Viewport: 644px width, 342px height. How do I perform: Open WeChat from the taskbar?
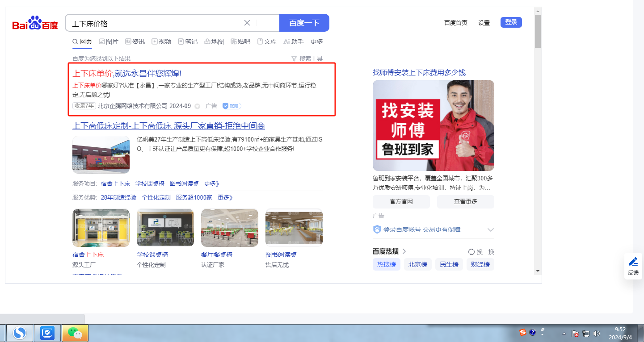[x=75, y=333]
